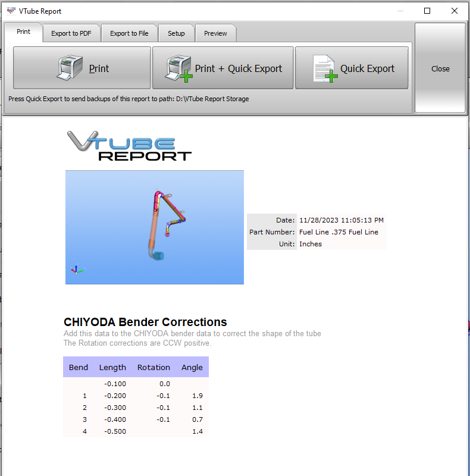Click the Quick Export path message text
This screenshot has height=476, width=470.
pos(129,99)
